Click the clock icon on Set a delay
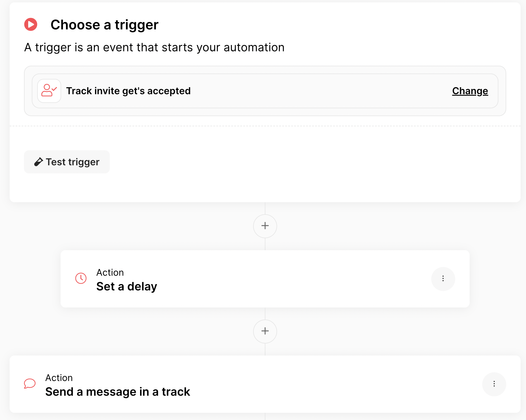 [x=81, y=278]
